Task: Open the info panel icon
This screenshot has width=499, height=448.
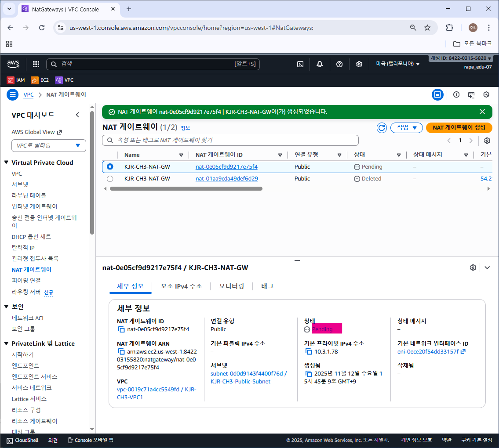Action: pos(456,94)
